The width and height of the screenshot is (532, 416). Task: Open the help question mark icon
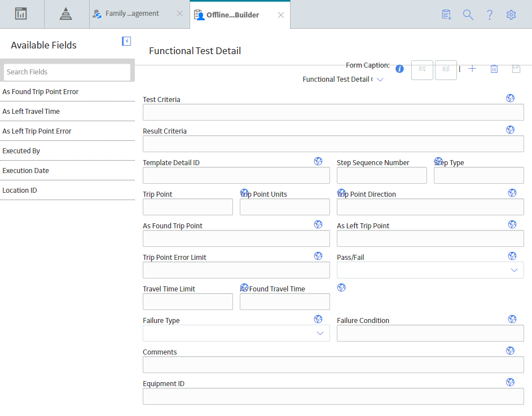pos(490,15)
